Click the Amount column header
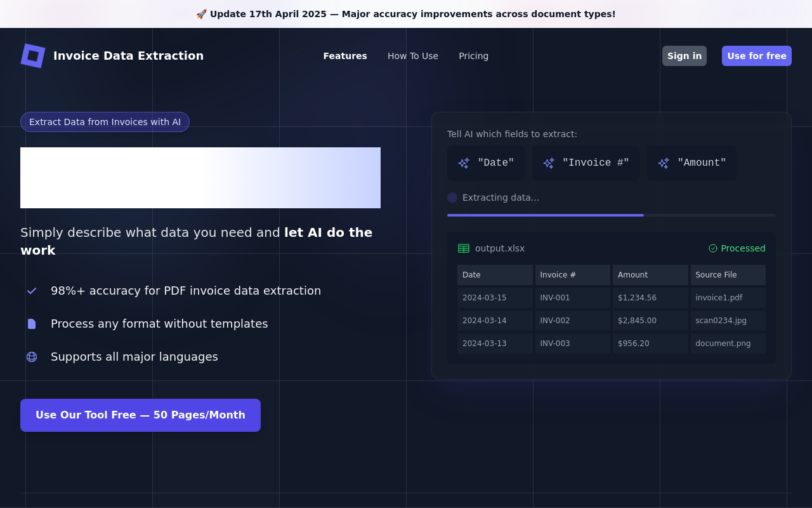This screenshot has width=812, height=508. coord(650,275)
